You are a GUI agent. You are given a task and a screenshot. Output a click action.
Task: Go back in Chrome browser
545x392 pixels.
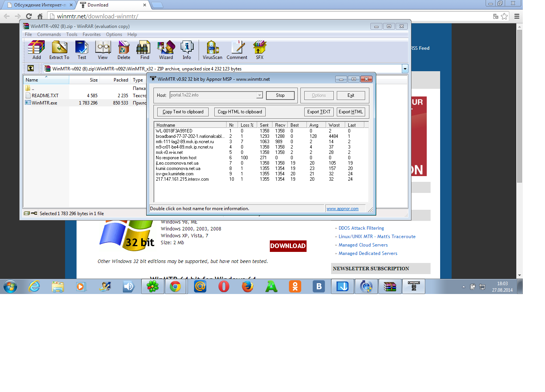tap(7, 16)
